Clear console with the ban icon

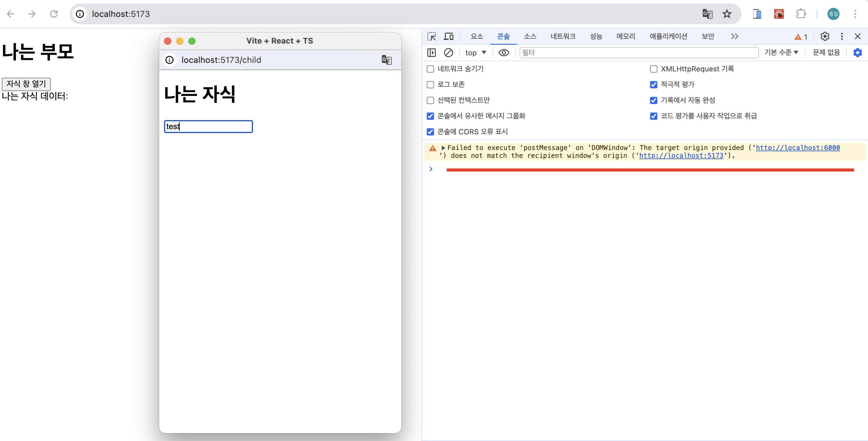click(x=448, y=53)
